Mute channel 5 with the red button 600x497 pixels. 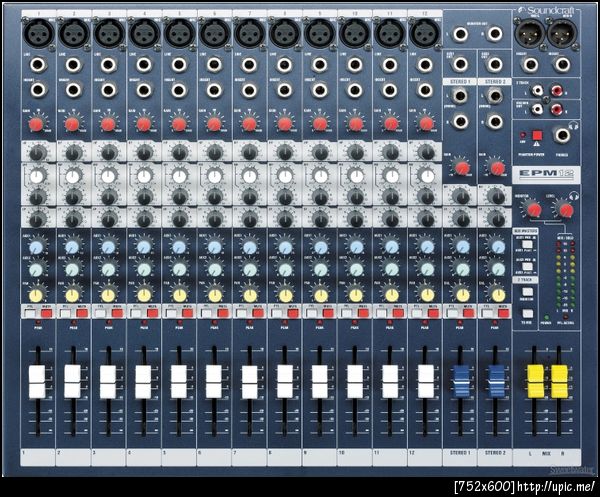(x=188, y=314)
